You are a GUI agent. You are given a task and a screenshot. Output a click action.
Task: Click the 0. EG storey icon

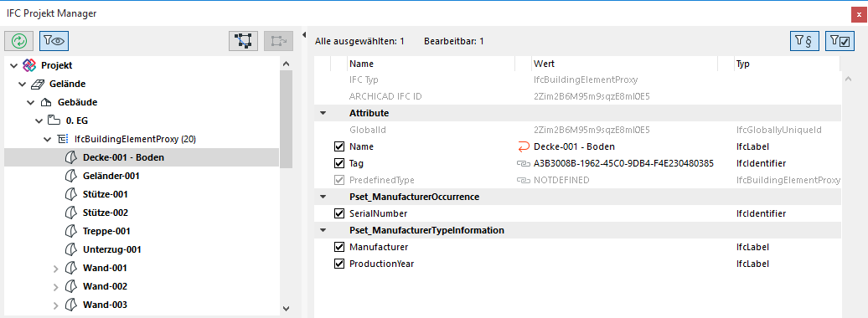click(54, 121)
